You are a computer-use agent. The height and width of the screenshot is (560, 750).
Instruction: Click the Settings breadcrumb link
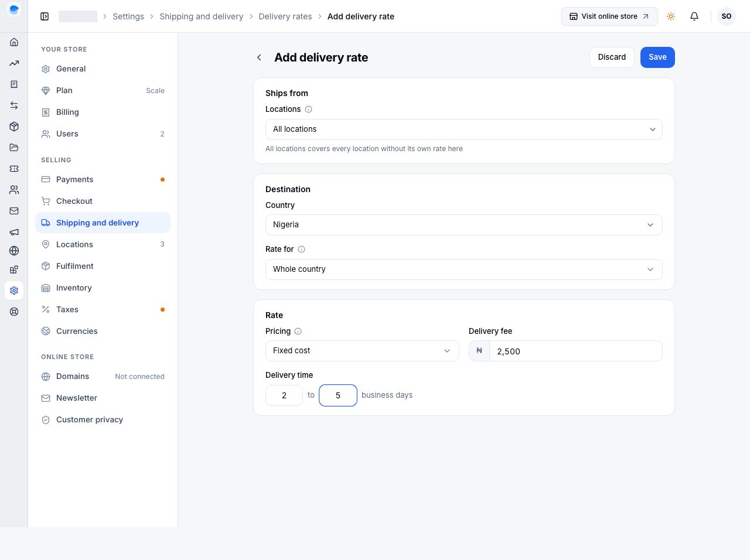pyautogui.click(x=128, y=16)
